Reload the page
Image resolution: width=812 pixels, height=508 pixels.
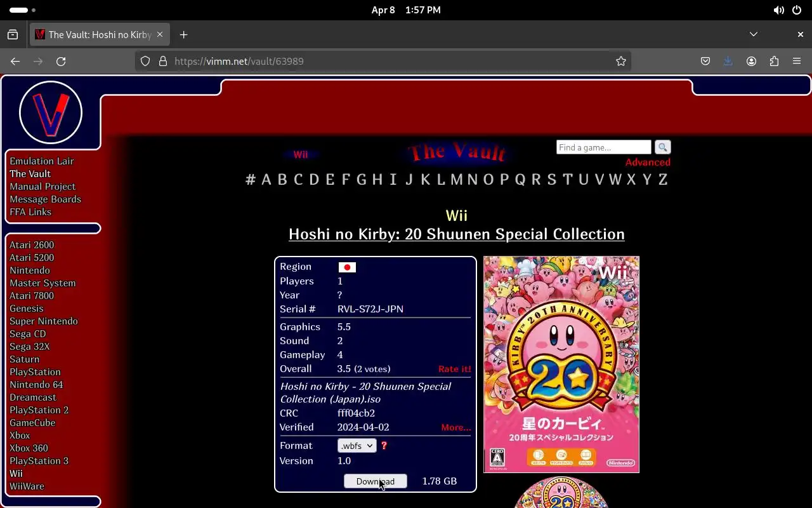tap(61, 61)
